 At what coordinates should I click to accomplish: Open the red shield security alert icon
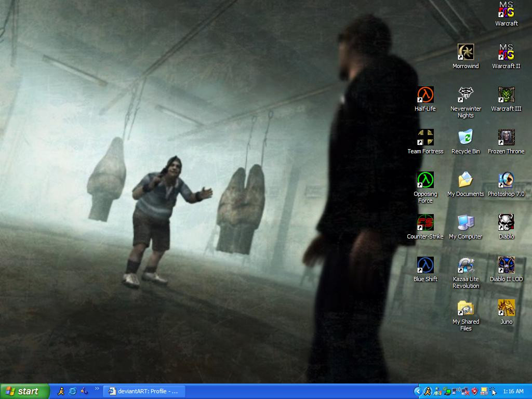click(475, 392)
